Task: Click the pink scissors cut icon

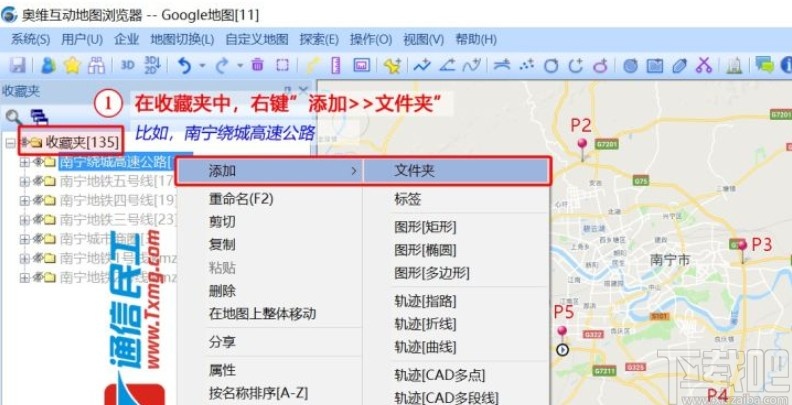Action: (x=704, y=65)
